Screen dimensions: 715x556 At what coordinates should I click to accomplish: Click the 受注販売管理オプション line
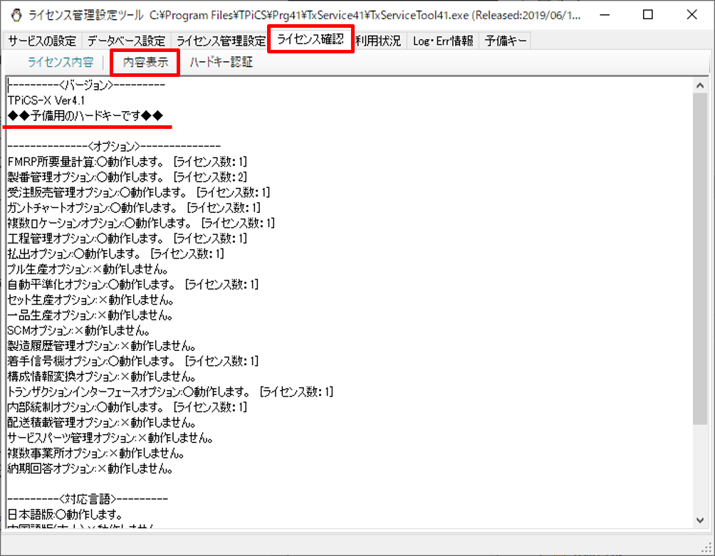point(139,192)
